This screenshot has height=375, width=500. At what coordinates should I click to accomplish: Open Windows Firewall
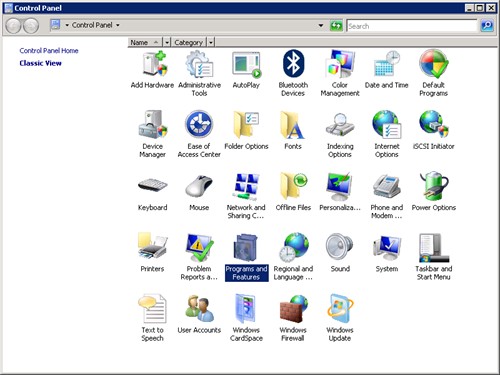[293, 318]
